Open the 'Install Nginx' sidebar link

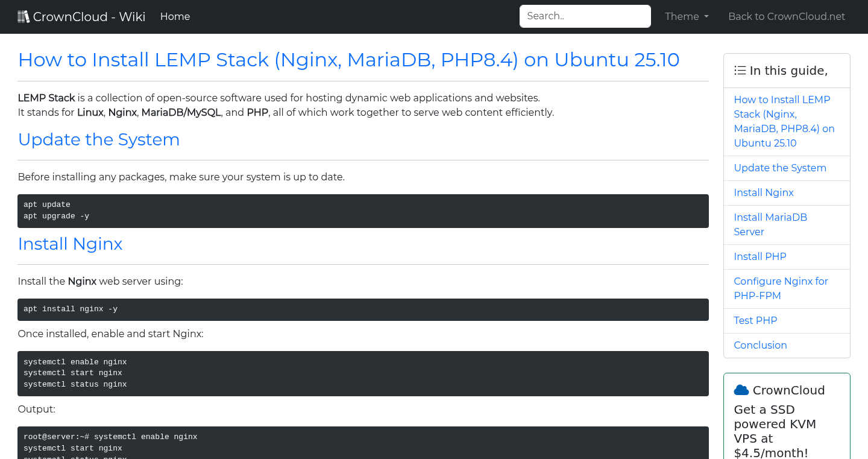click(x=764, y=192)
